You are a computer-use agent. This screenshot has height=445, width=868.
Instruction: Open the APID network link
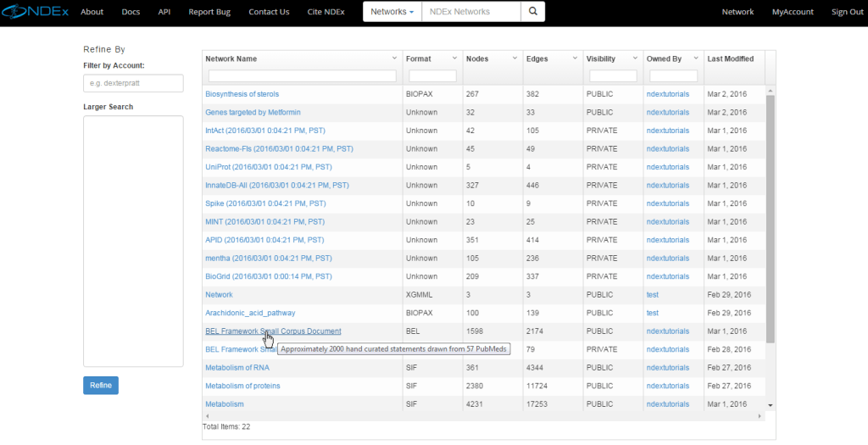point(264,240)
